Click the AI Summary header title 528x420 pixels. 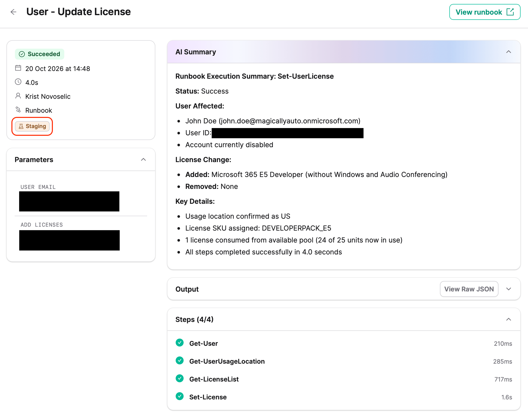tap(196, 52)
